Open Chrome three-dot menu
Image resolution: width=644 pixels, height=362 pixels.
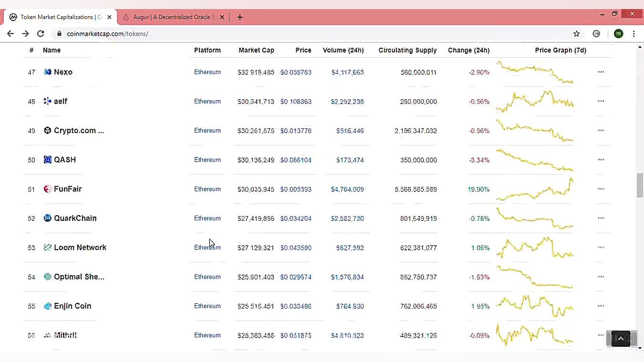(634, 33)
